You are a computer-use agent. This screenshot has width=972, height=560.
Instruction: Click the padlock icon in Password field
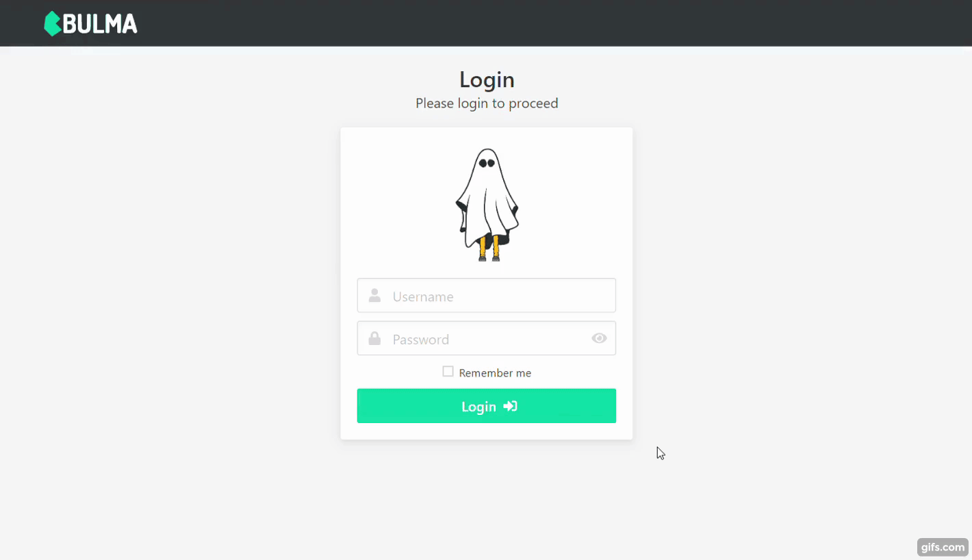[x=374, y=338]
